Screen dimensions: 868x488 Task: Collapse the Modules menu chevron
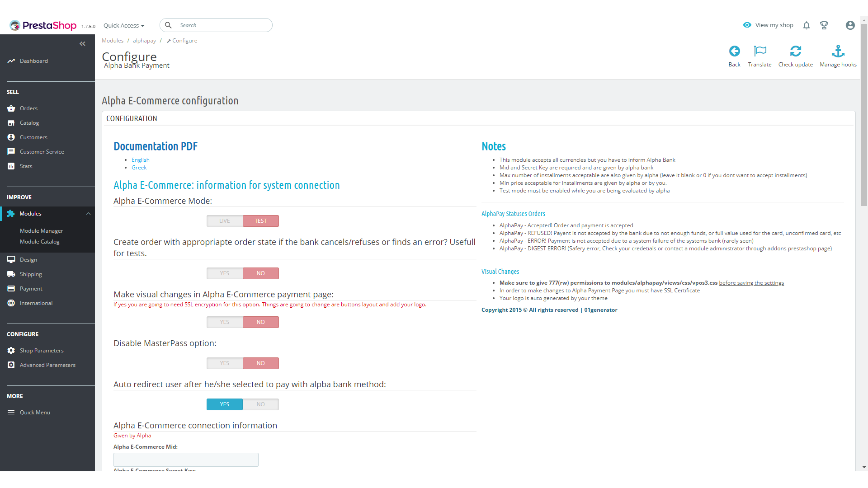click(88, 214)
